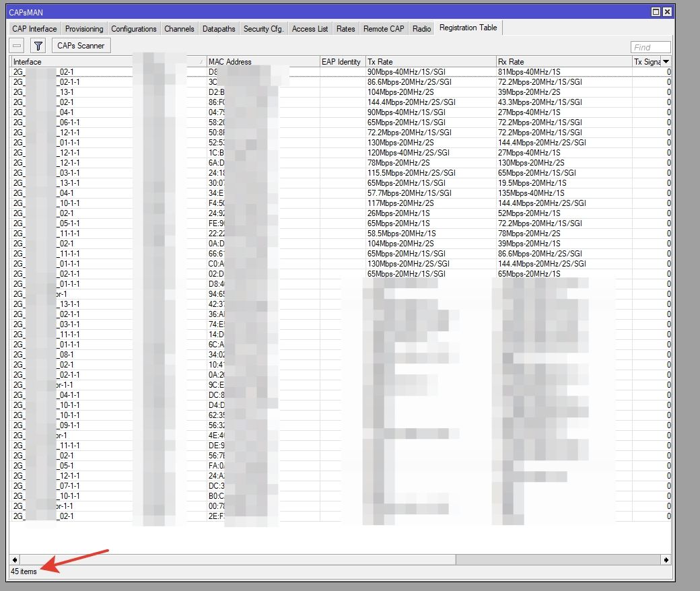This screenshot has width=700, height=591.
Task: Open the columns dropdown arrow in header
Action: click(666, 62)
